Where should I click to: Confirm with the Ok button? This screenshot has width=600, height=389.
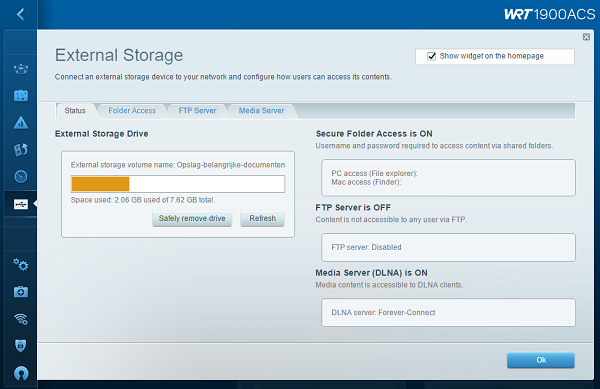click(541, 360)
